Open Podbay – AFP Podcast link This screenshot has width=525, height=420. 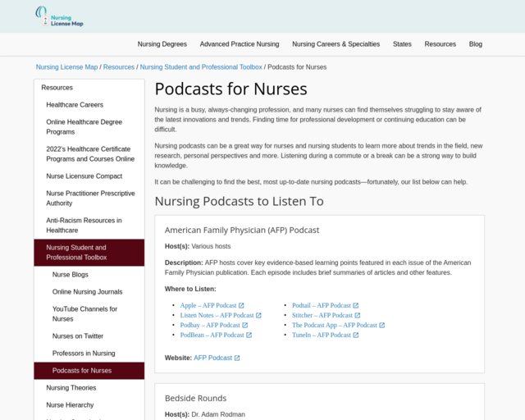[210, 325]
